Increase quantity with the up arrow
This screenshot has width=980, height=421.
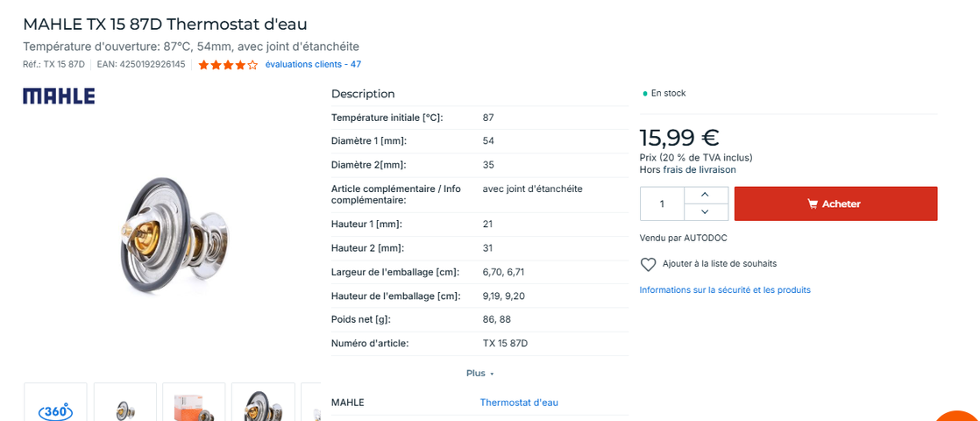click(x=706, y=195)
